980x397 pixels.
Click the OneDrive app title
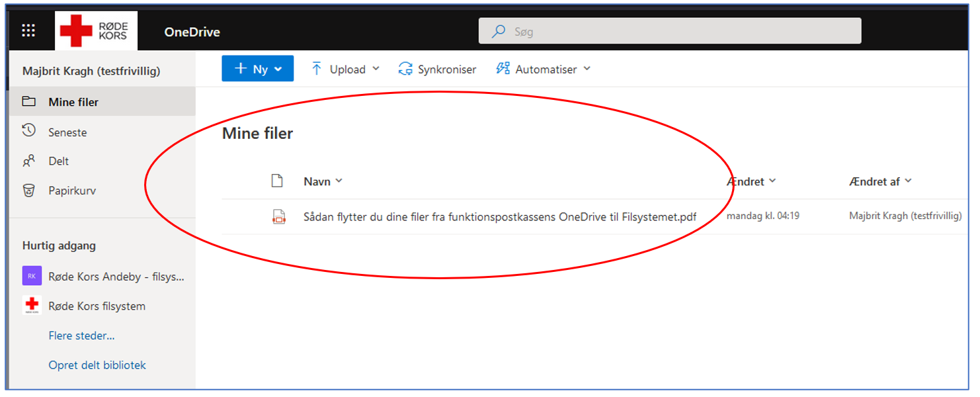tap(192, 32)
